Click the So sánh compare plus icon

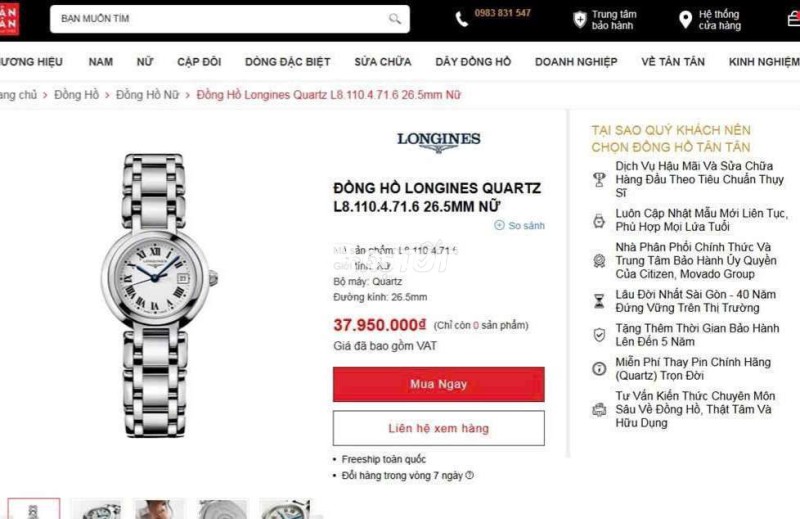coord(499,225)
